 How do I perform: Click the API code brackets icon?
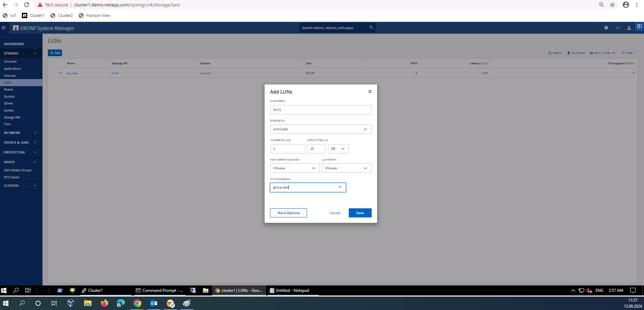(617, 28)
